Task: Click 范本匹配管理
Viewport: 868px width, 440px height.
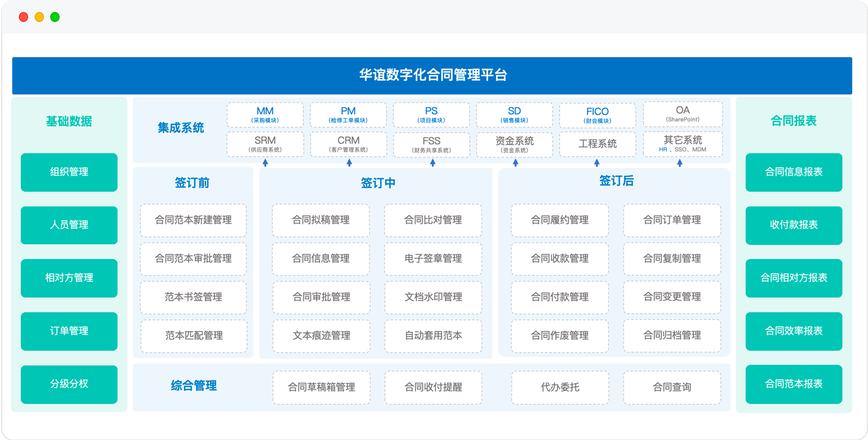Action: coord(194,336)
